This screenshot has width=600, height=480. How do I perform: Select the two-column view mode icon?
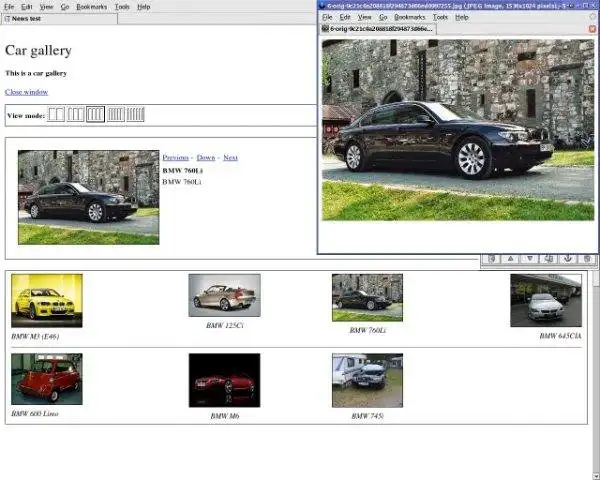[56, 114]
